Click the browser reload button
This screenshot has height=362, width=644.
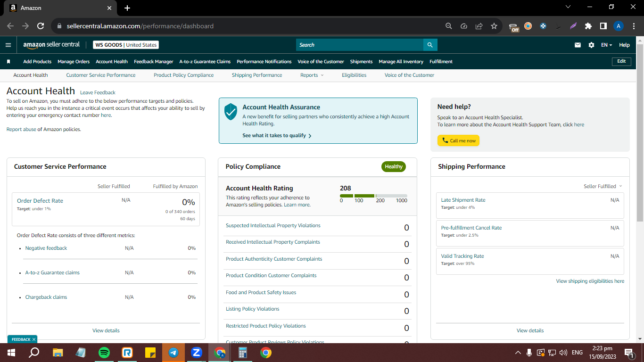point(41,26)
